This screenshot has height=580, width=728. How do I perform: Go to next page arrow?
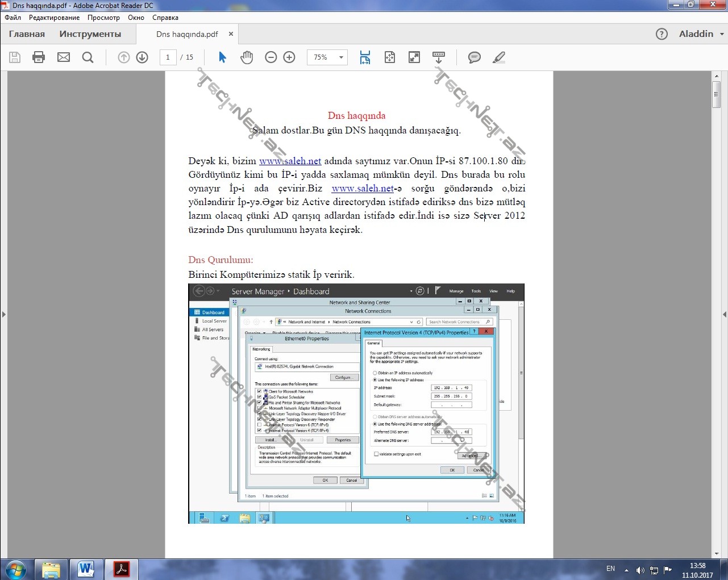[142, 57]
